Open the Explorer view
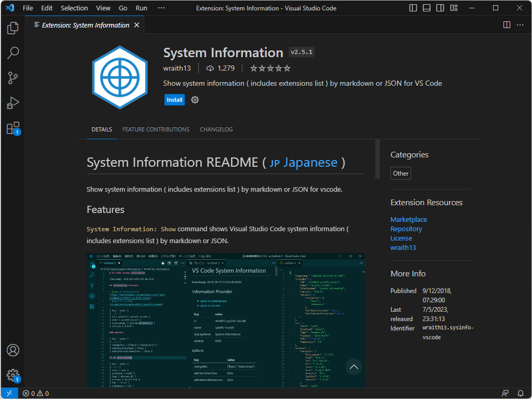Viewport: 532px width, 399px height. pyautogui.click(x=12, y=28)
